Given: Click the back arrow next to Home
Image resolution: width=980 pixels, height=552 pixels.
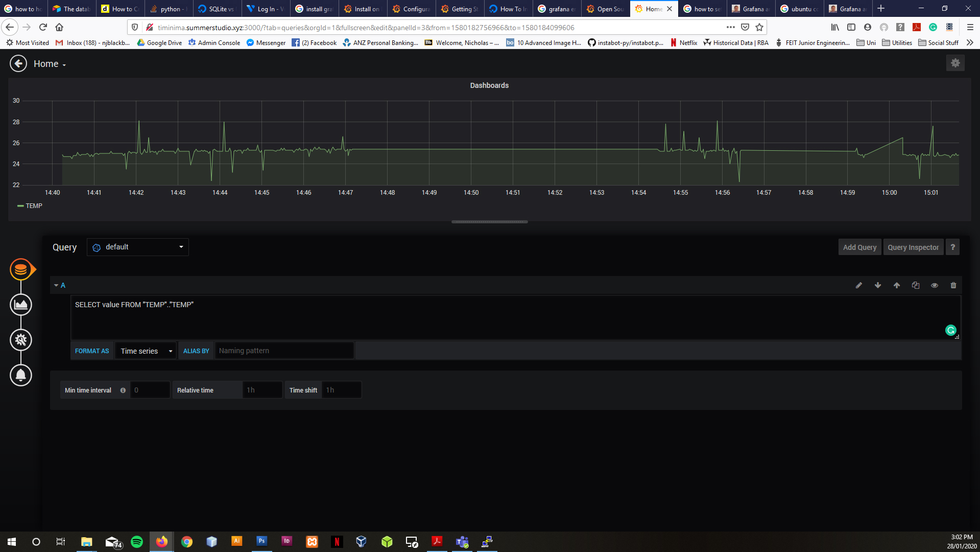Looking at the screenshot, I should tap(18, 64).
